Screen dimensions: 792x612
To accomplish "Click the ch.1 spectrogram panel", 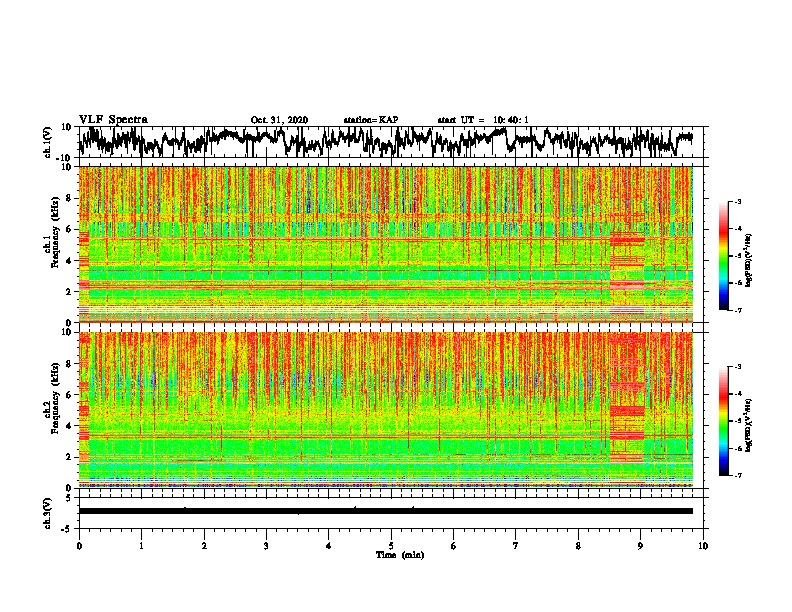I will click(x=386, y=244).
